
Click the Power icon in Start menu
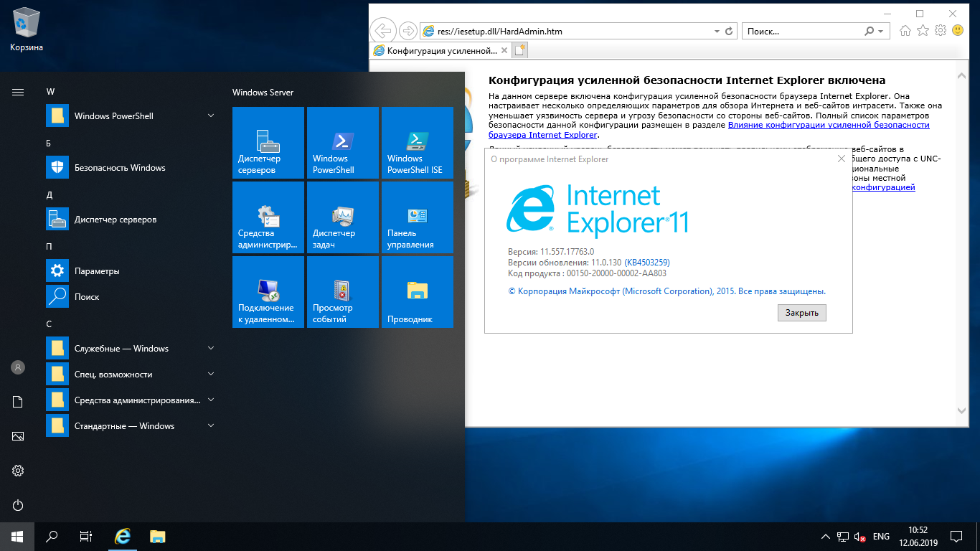(18, 505)
